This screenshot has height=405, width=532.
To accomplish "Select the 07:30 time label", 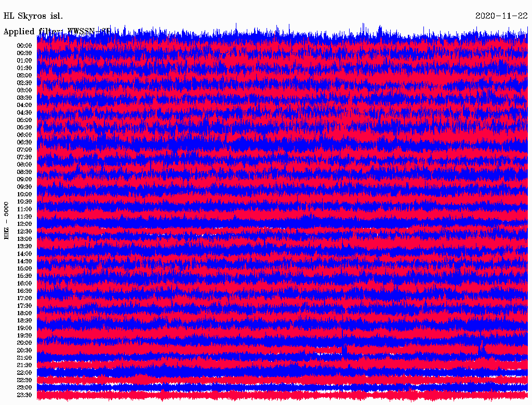I will (24, 157).
